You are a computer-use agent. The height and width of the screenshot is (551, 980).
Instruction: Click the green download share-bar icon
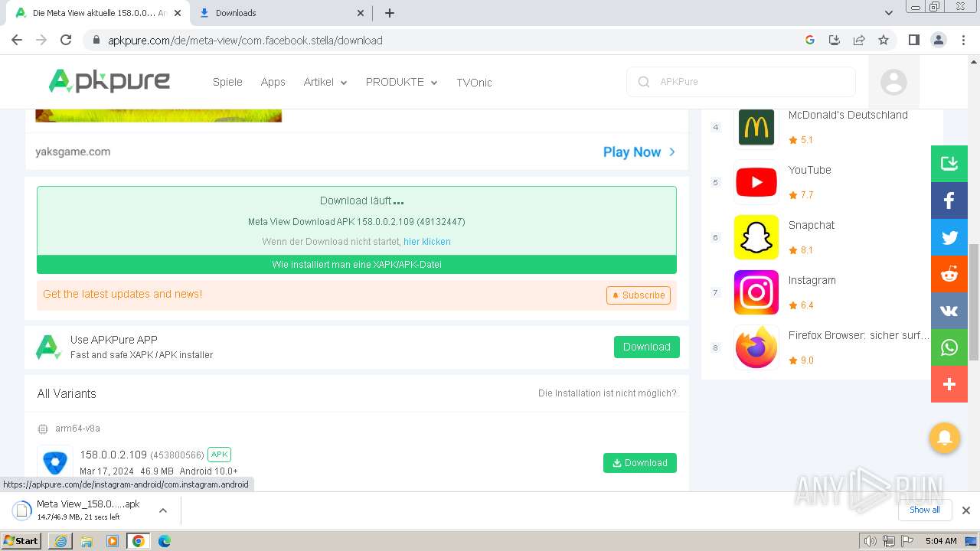(949, 164)
